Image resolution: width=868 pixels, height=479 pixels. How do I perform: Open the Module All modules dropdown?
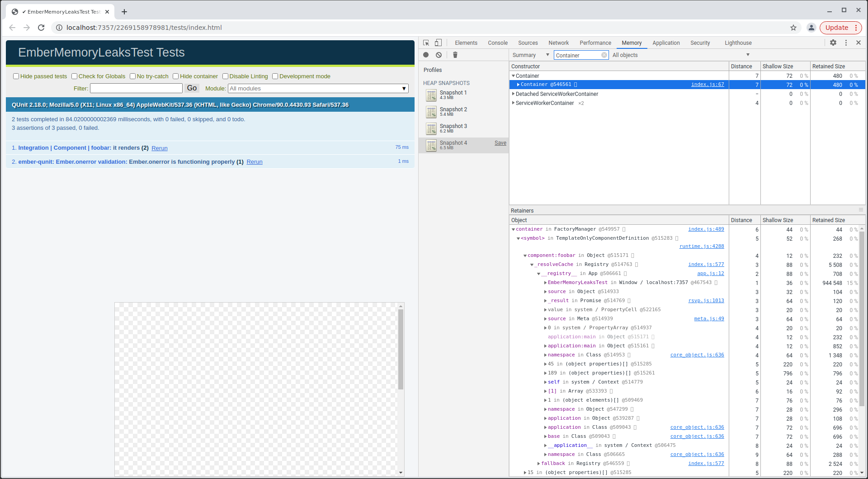[318, 88]
